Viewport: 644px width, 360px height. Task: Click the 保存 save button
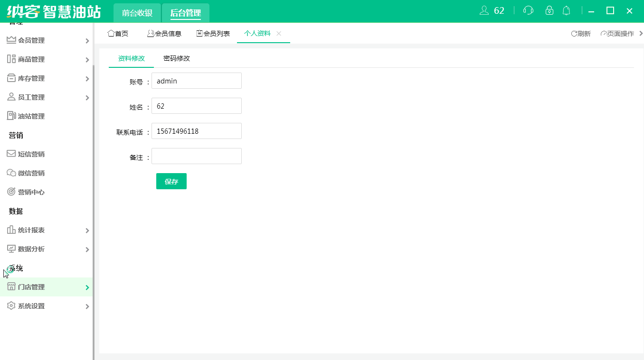click(171, 181)
